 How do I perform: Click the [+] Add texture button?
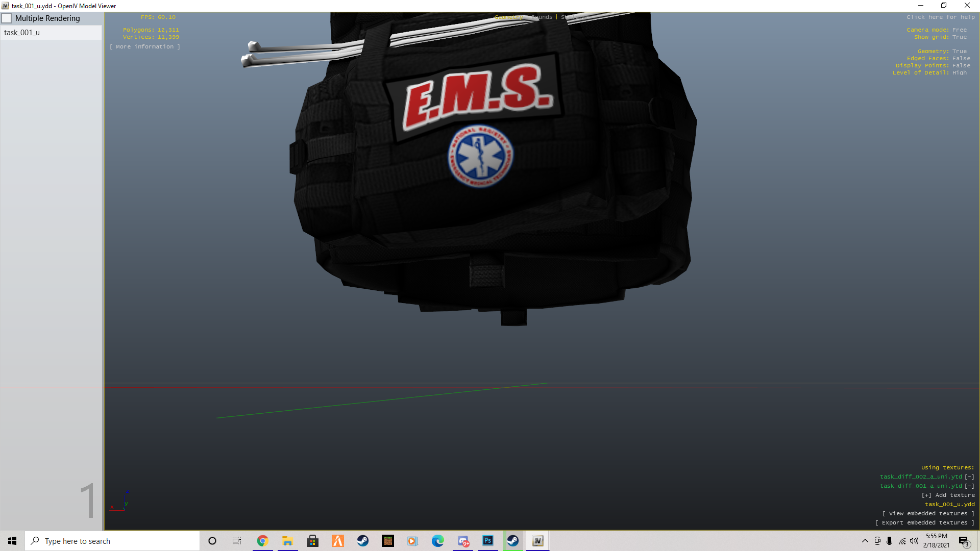[x=948, y=495]
